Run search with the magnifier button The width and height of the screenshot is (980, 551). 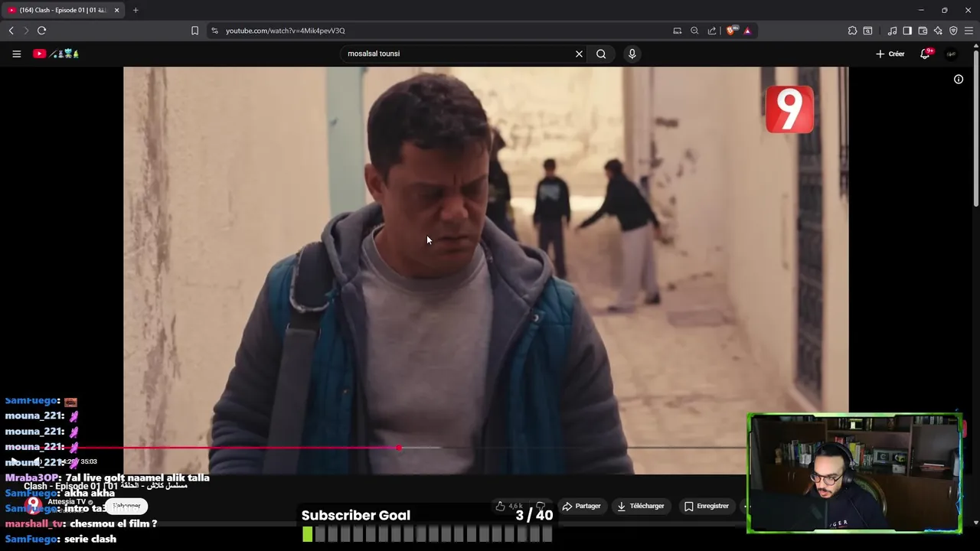pyautogui.click(x=601, y=54)
